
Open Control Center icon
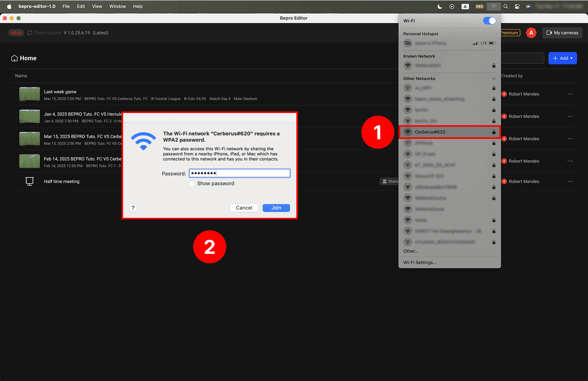[x=517, y=6]
